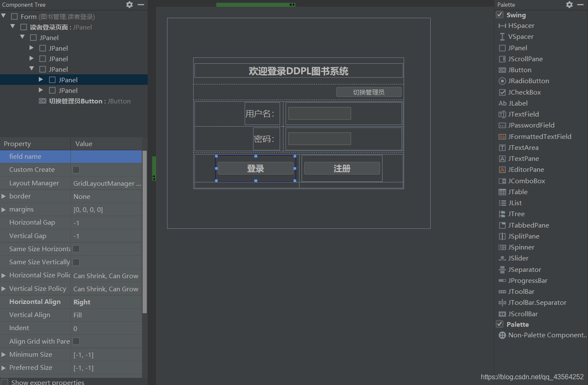Expand the border property row

[x=3, y=196]
